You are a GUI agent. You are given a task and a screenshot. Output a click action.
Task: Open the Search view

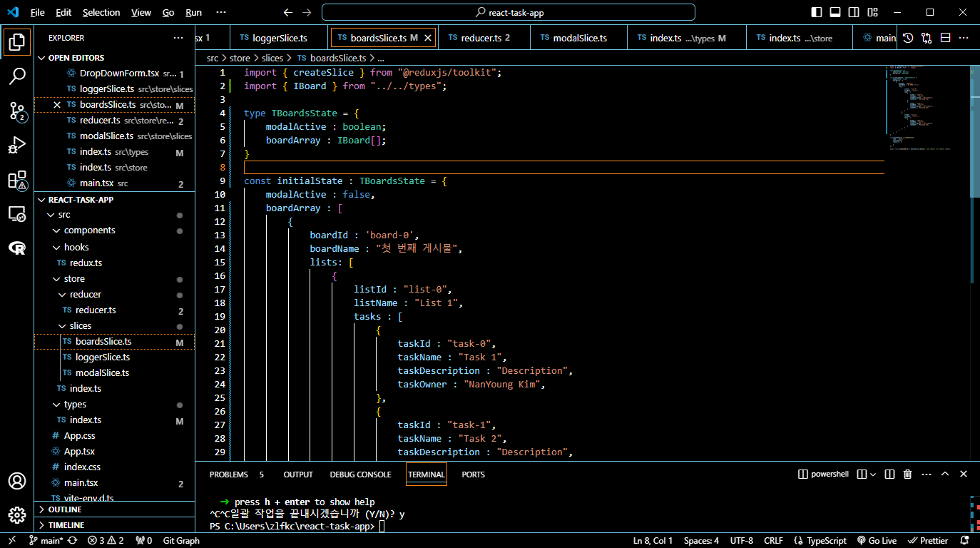(x=17, y=76)
